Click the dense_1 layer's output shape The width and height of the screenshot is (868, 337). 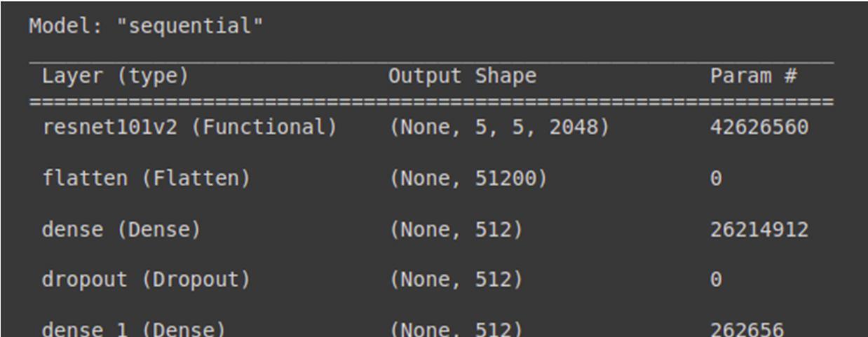(456, 328)
